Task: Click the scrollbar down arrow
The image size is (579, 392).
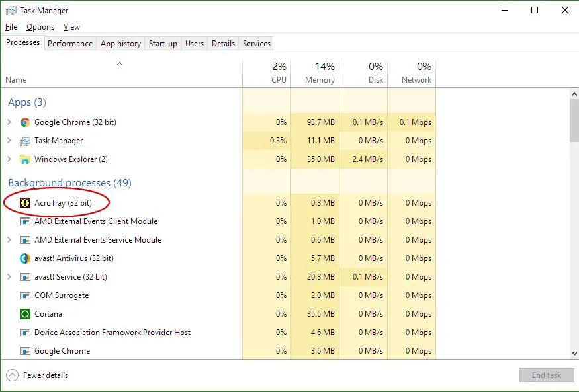Action: pyautogui.click(x=574, y=353)
